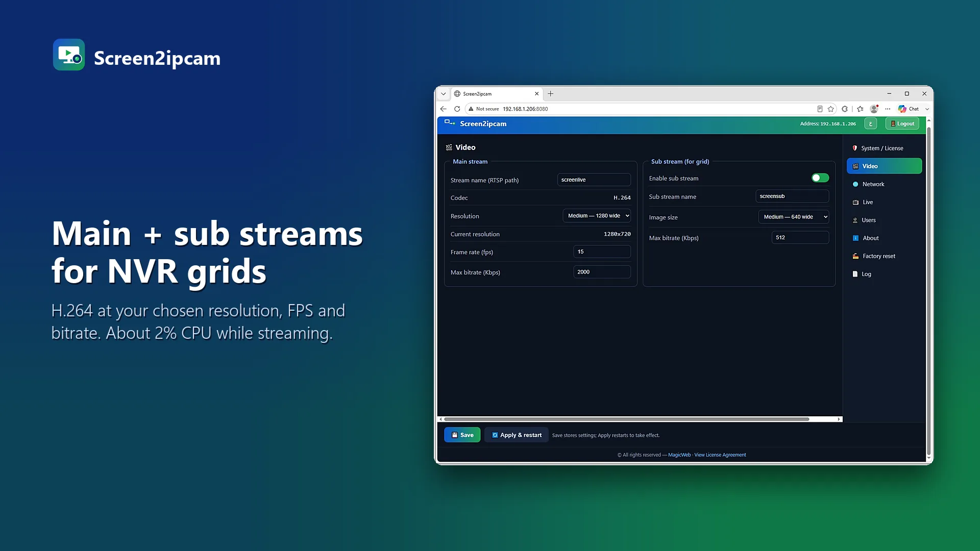
Task: Click the browser profile avatar
Action: (874, 109)
